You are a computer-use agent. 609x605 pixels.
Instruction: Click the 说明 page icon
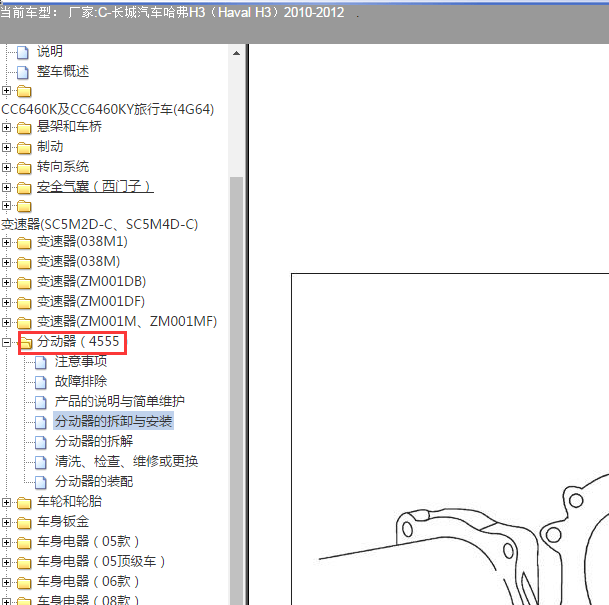[23, 52]
